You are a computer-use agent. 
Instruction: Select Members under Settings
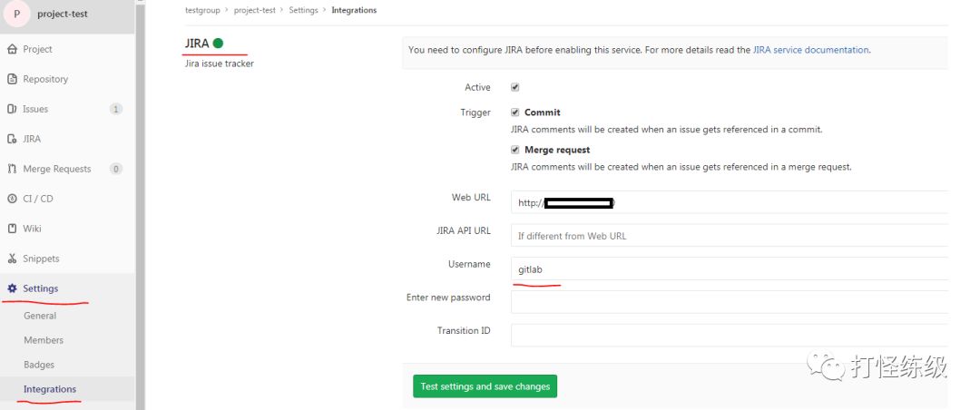(44, 340)
